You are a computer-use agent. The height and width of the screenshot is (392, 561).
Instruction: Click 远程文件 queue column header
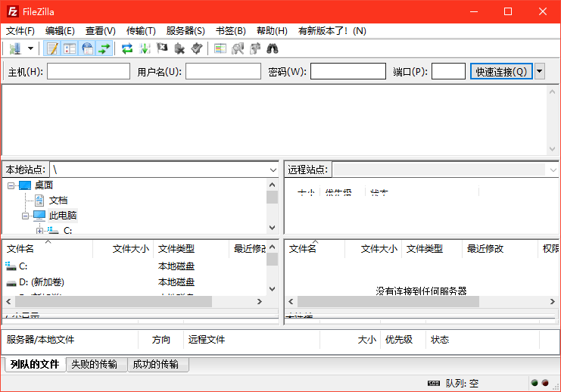pos(251,340)
